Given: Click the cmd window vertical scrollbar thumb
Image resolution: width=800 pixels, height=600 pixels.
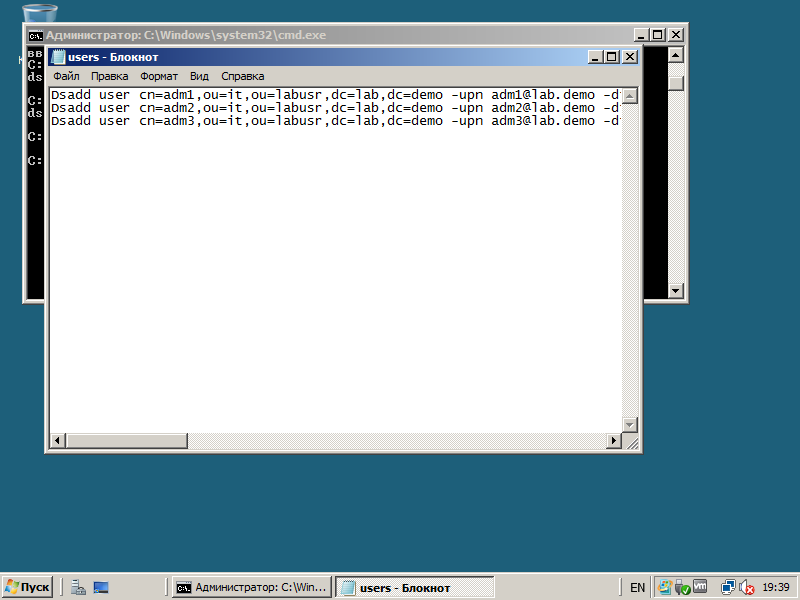Looking at the screenshot, I should coord(676,84).
